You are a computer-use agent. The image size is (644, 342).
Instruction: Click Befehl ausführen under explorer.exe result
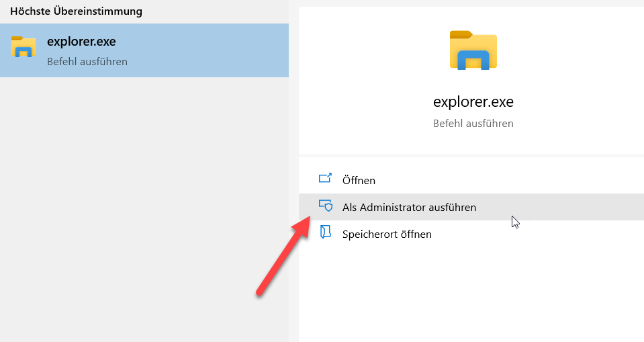point(87,62)
